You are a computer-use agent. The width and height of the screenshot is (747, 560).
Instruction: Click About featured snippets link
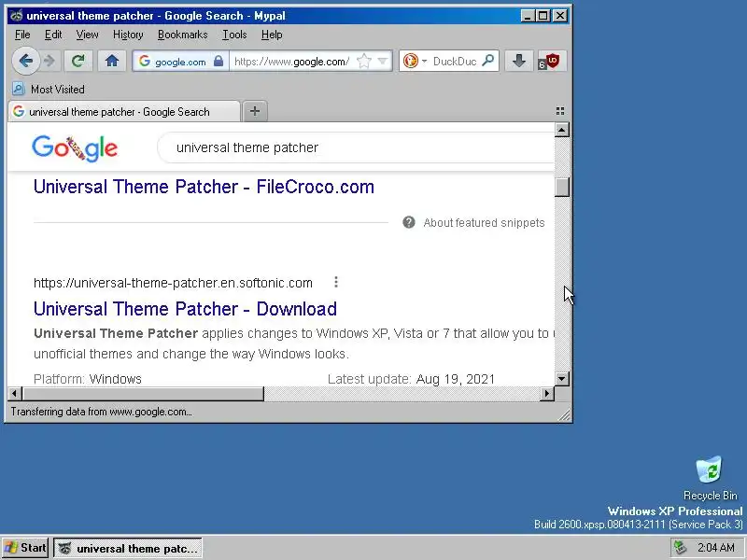pyautogui.click(x=484, y=223)
